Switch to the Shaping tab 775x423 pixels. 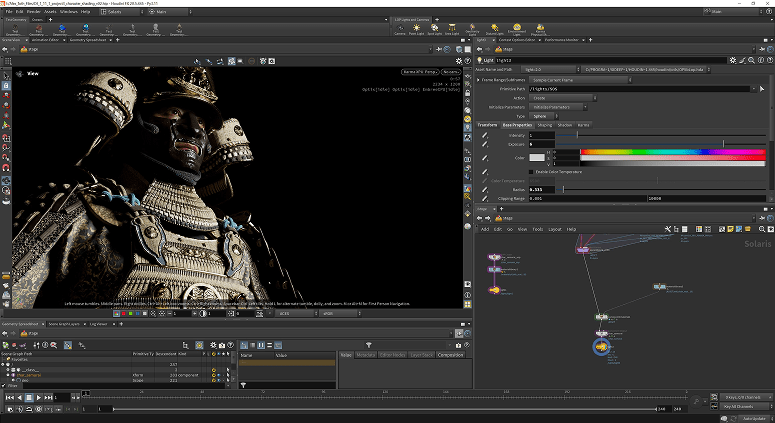pos(543,125)
